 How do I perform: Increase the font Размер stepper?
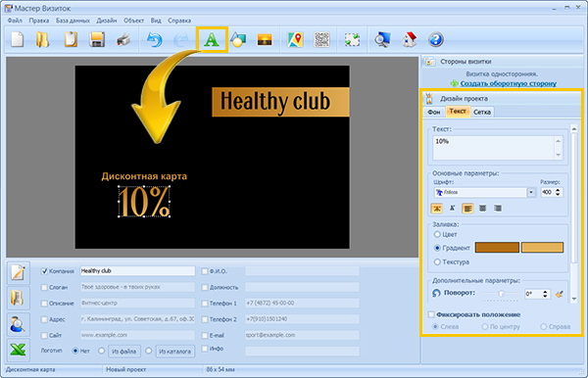pyautogui.click(x=558, y=190)
